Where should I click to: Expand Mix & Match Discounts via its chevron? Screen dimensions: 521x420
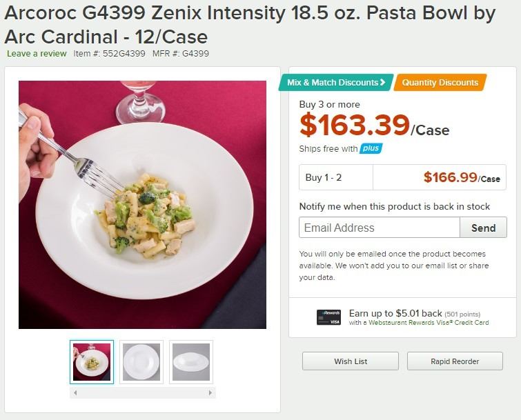click(x=383, y=83)
